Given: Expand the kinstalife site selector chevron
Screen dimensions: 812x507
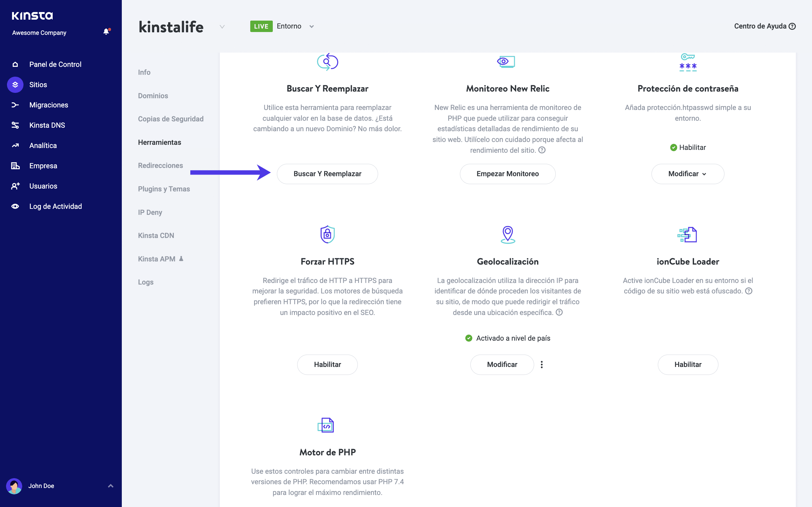Looking at the screenshot, I should 222,27.
